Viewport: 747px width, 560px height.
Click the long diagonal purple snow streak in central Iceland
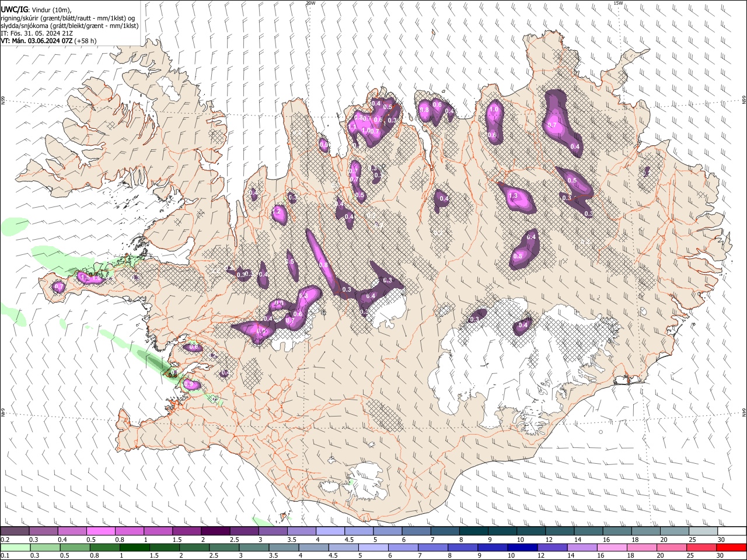[x=322, y=261]
